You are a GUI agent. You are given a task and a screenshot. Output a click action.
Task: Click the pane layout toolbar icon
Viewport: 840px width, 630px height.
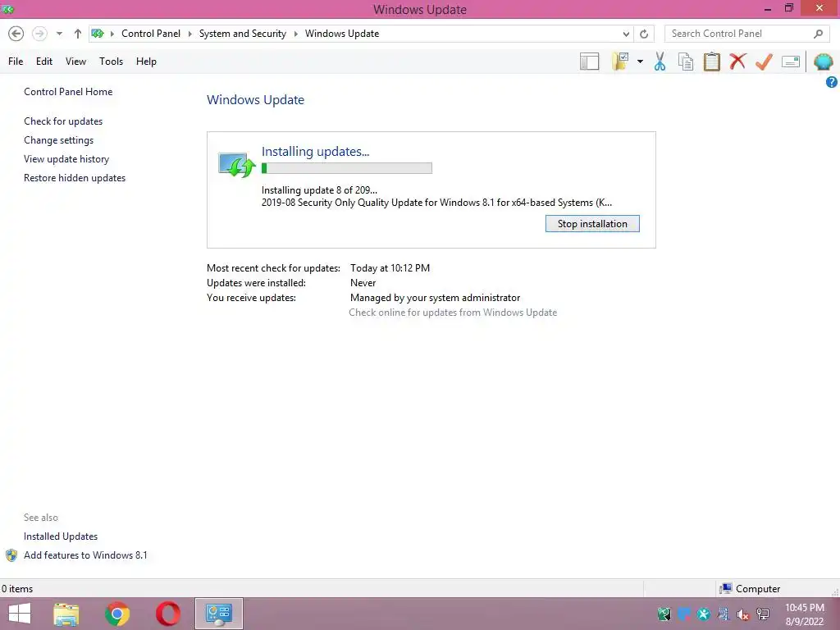(x=589, y=62)
